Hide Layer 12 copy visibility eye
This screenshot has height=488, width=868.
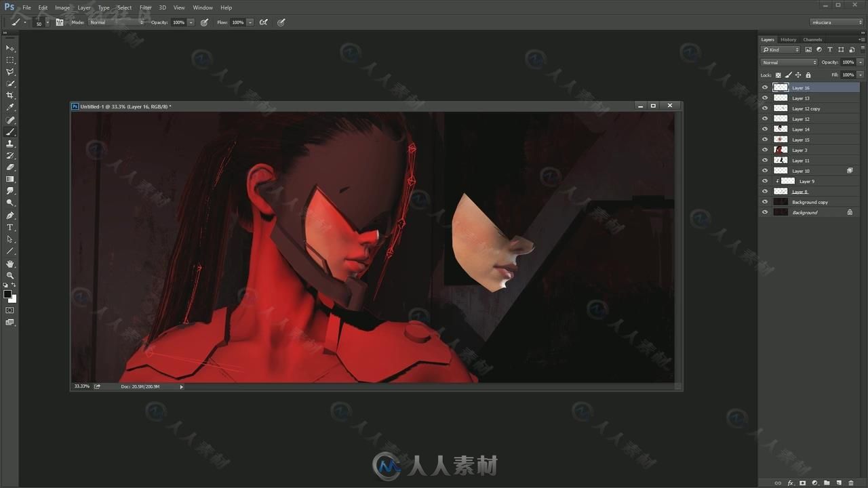[765, 108]
